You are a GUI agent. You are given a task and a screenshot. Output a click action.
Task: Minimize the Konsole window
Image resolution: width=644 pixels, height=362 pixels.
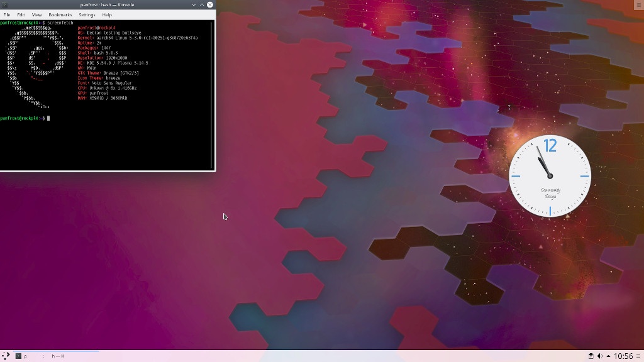[x=194, y=5]
